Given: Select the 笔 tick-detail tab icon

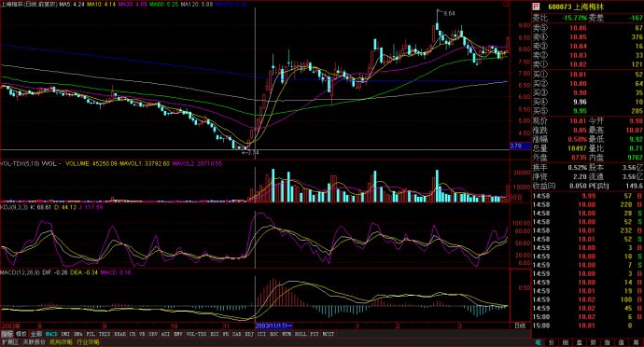Looking at the screenshot, I should coord(538,342).
